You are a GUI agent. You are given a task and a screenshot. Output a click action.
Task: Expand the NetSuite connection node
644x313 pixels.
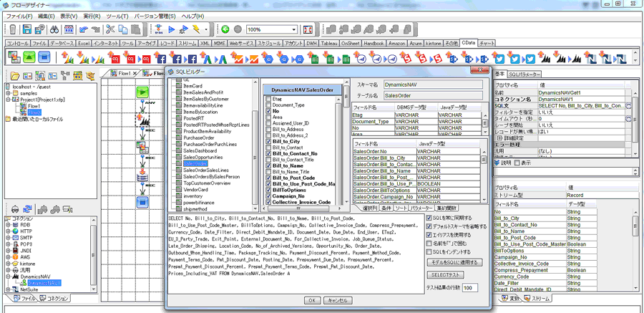(8, 289)
